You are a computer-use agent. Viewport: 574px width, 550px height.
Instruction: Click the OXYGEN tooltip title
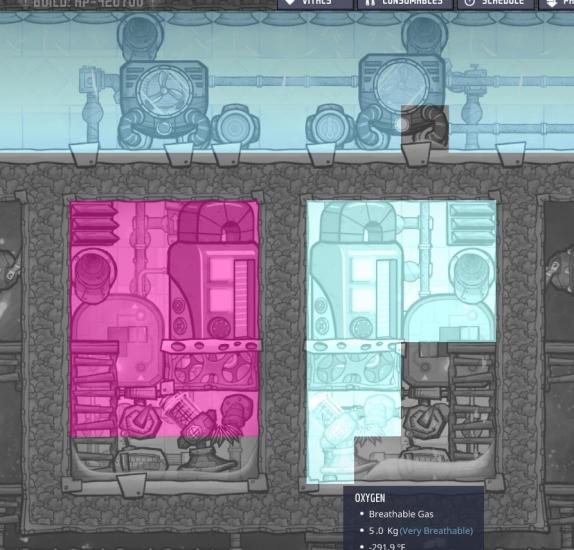[x=370, y=498]
